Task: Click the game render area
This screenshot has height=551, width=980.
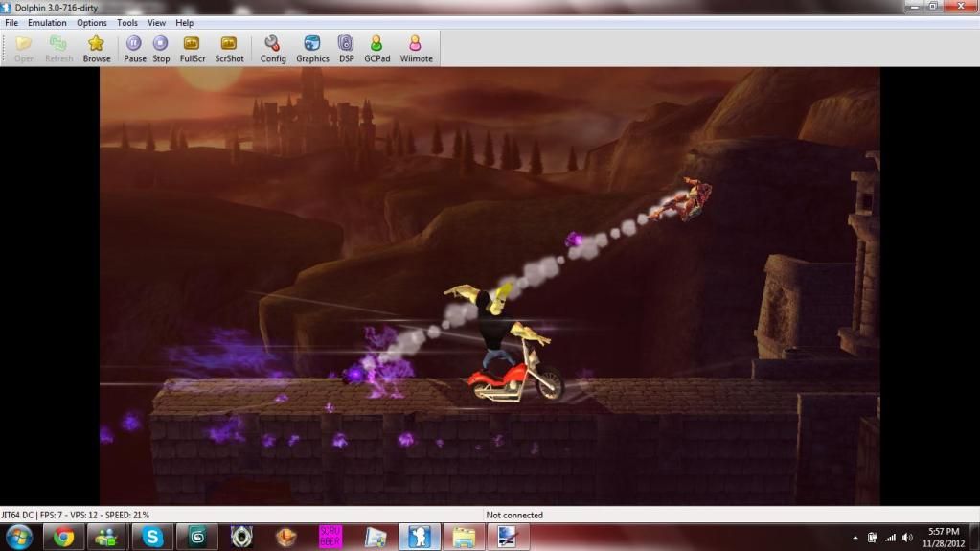Action: pos(490,286)
